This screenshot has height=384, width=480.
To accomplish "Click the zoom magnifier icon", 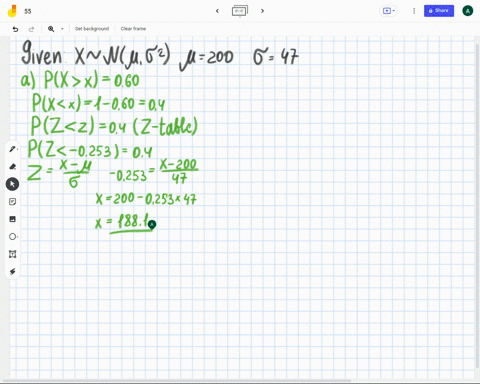I will (51, 29).
